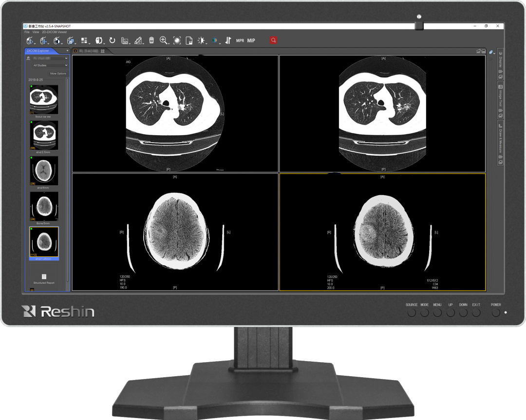This screenshot has height=420, width=526.
Task: Click the patient icon in DICOM Explorer
Action: pos(28,58)
